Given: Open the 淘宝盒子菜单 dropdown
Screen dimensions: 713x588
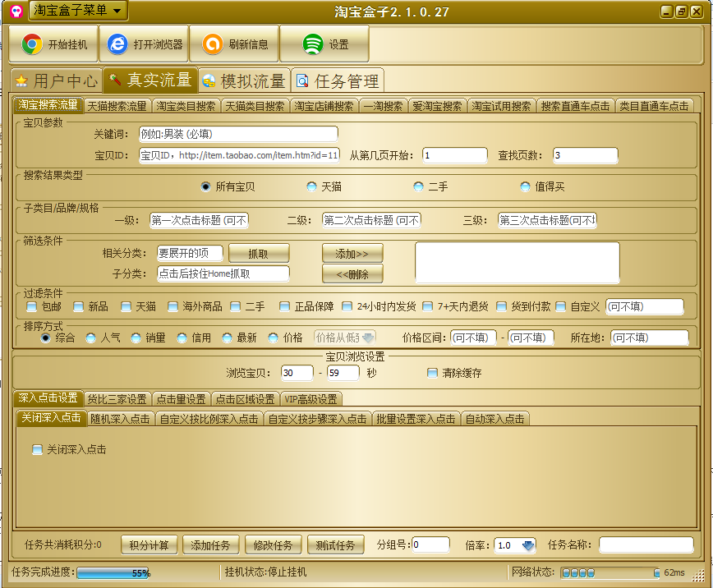Looking at the screenshot, I should click(78, 10).
